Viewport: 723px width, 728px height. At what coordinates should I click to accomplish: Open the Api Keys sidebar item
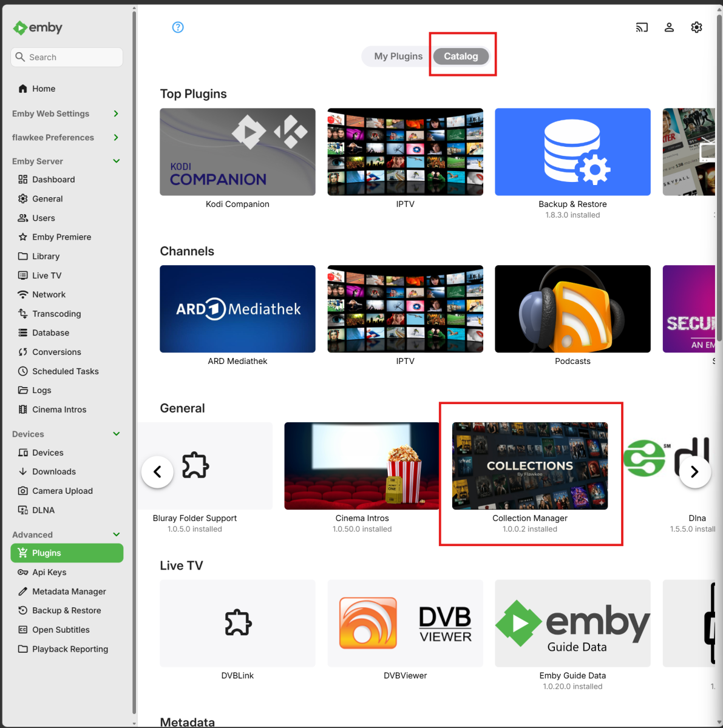[x=67, y=572]
